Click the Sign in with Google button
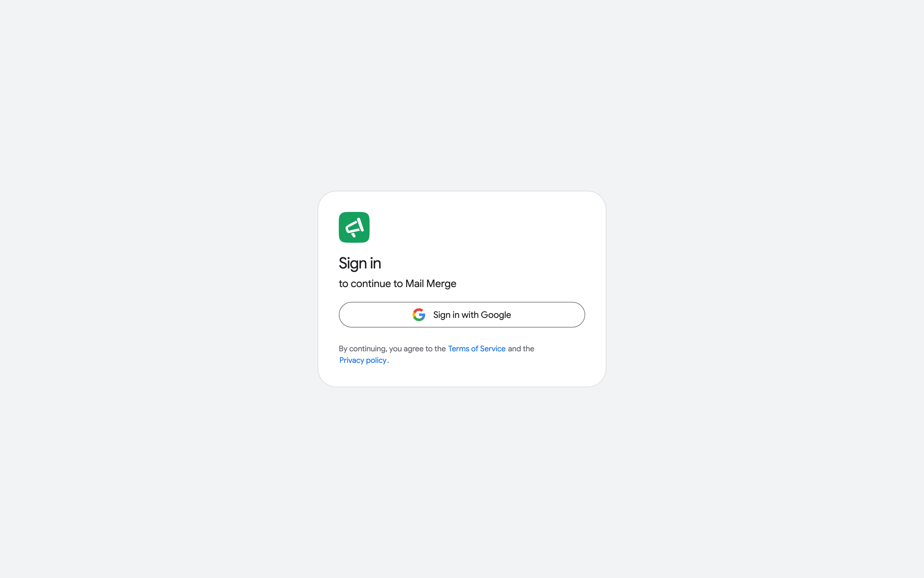This screenshot has width=924, height=578. [x=462, y=315]
